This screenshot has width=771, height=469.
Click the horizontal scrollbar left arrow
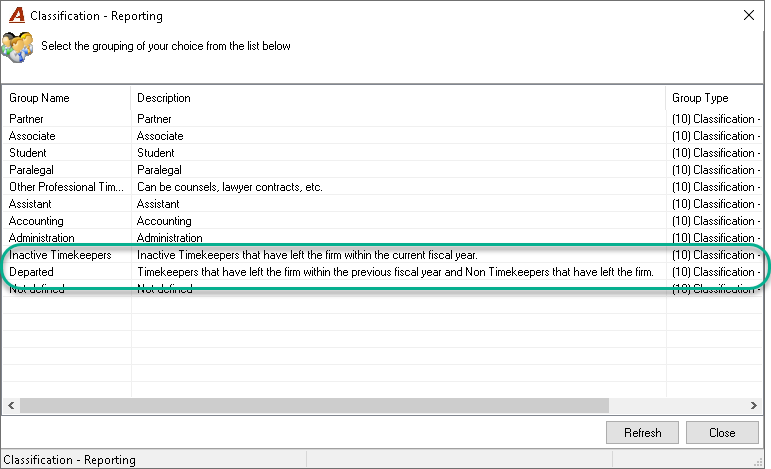11,406
